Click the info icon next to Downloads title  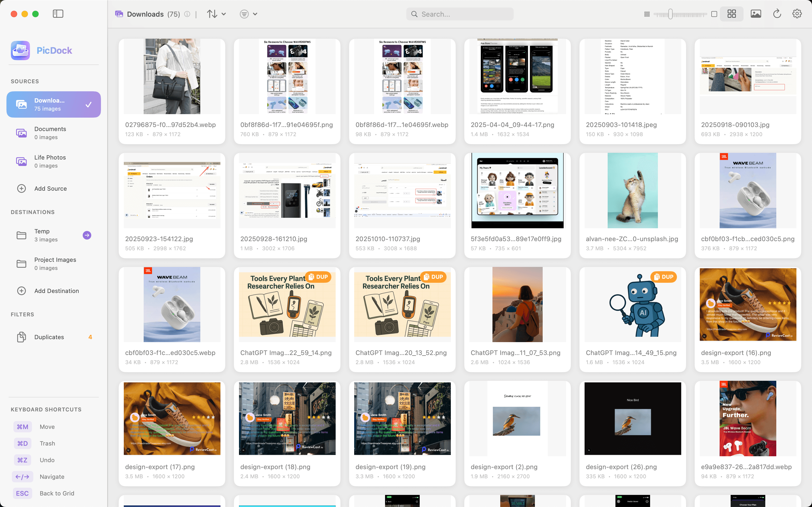[x=187, y=14]
